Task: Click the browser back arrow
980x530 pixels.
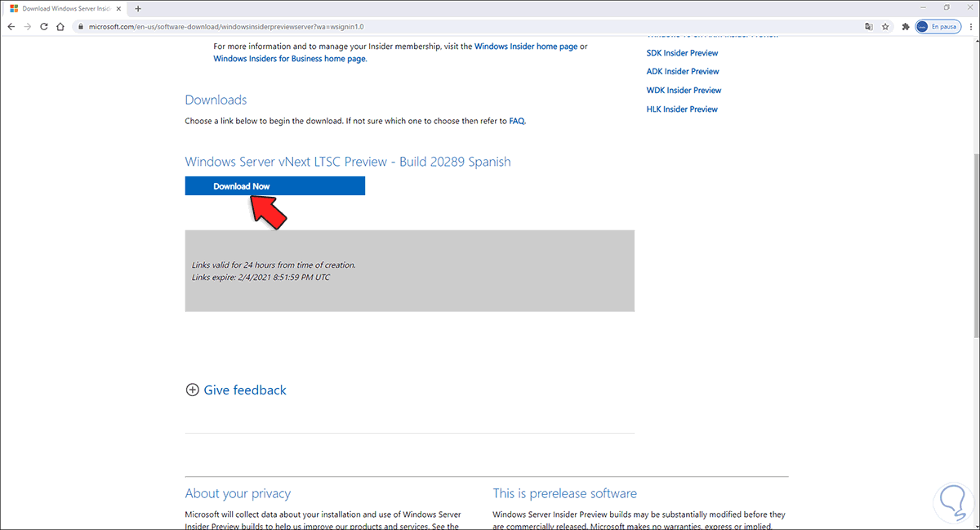Action: point(11,26)
